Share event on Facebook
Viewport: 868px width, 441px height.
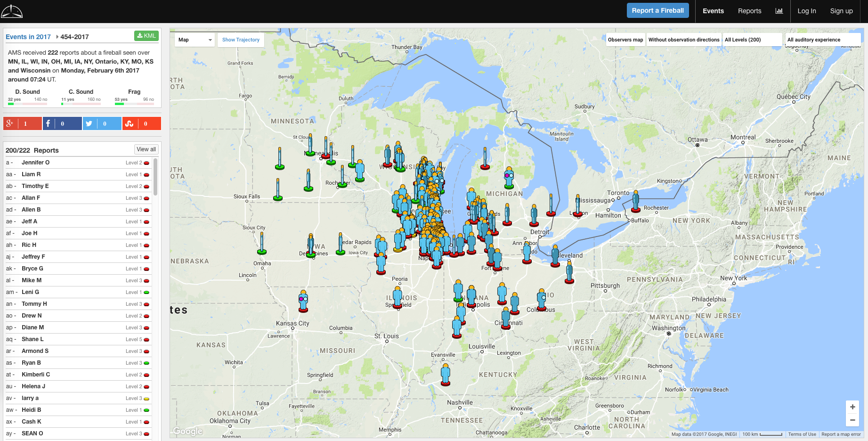coord(62,123)
